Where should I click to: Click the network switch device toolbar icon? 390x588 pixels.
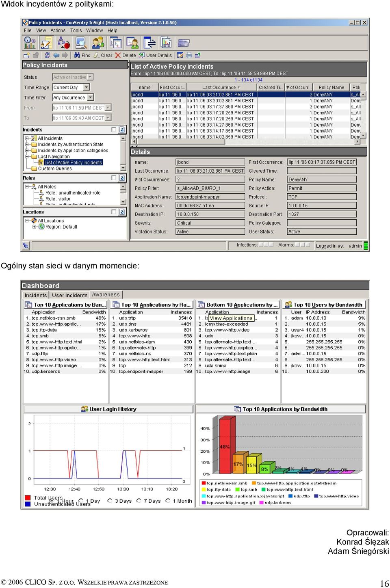(x=184, y=42)
